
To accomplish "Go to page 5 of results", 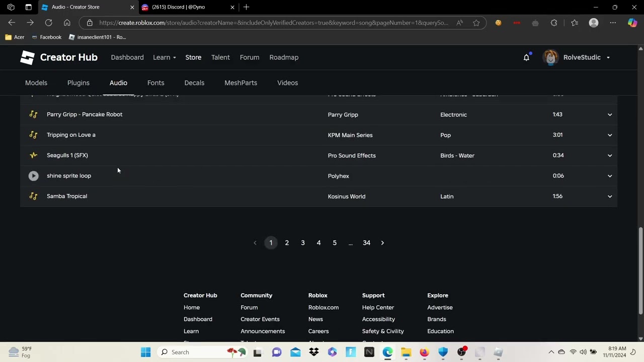I will 335,243.
